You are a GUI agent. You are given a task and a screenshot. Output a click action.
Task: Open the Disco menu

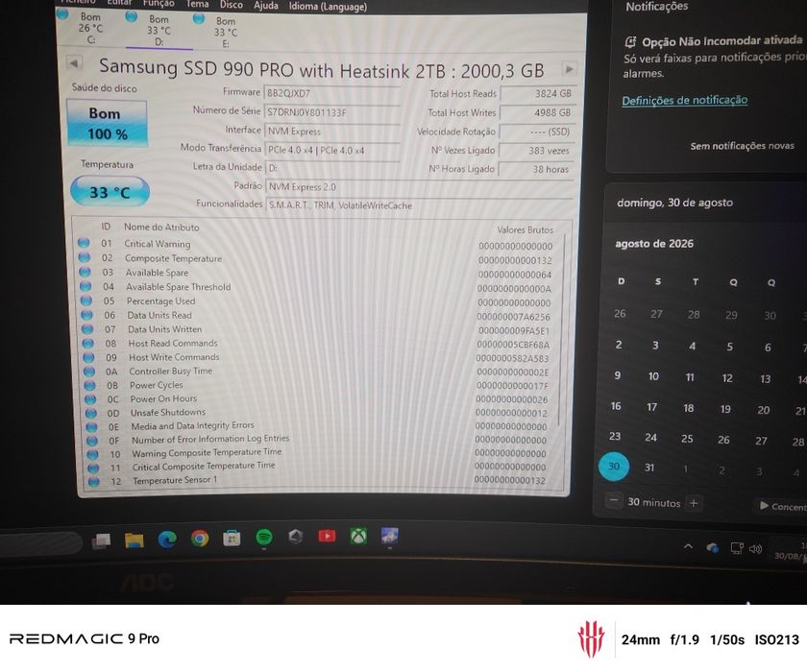tap(232, 5)
